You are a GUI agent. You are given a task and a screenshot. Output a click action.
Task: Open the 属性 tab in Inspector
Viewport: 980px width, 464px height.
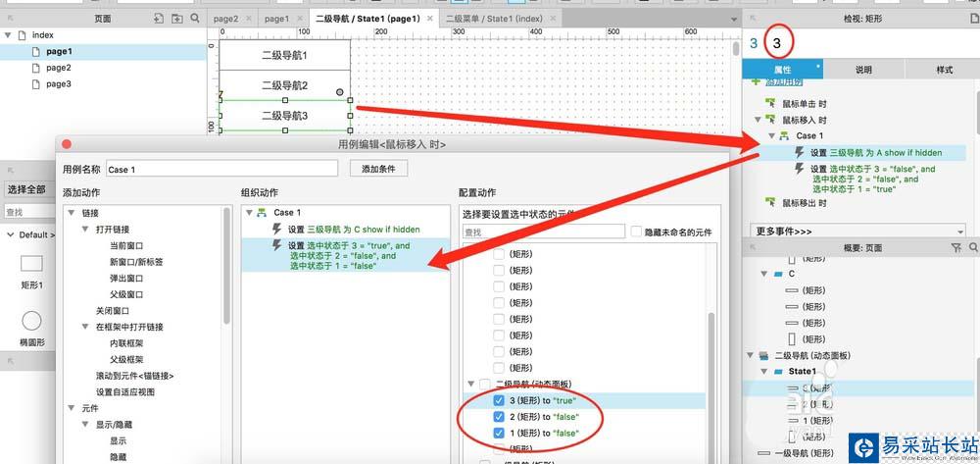coord(782,70)
